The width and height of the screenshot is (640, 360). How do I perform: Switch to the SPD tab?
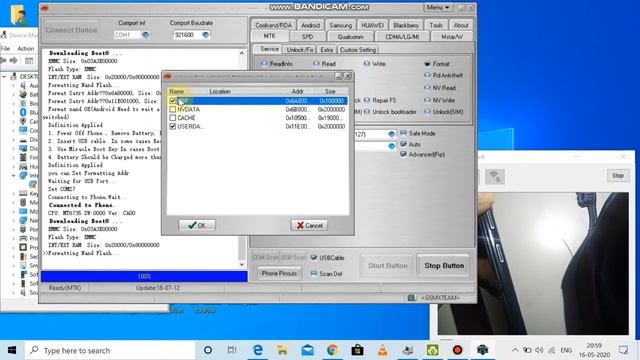tap(307, 37)
